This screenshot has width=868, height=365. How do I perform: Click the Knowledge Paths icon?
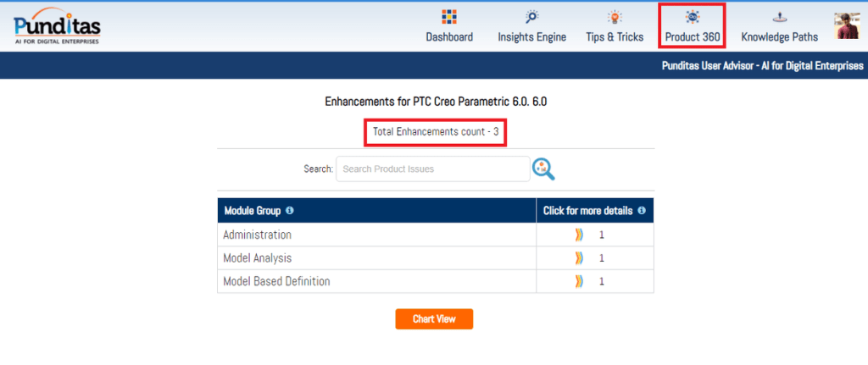pos(779,17)
